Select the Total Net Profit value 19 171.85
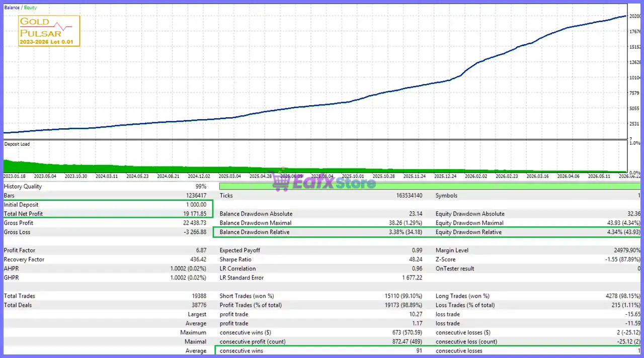The height and width of the screenshot is (358, 644). tap(194, 214)
